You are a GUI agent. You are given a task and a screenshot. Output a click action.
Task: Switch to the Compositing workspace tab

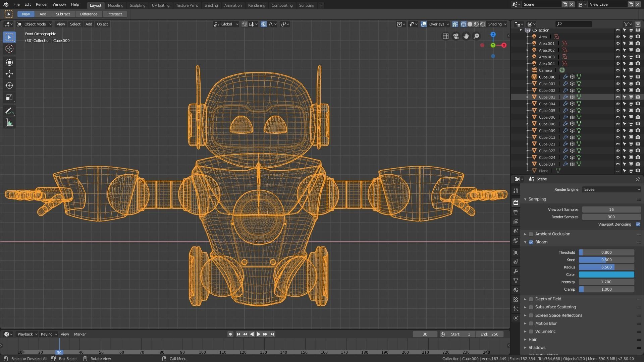click(x=282, y=5)
